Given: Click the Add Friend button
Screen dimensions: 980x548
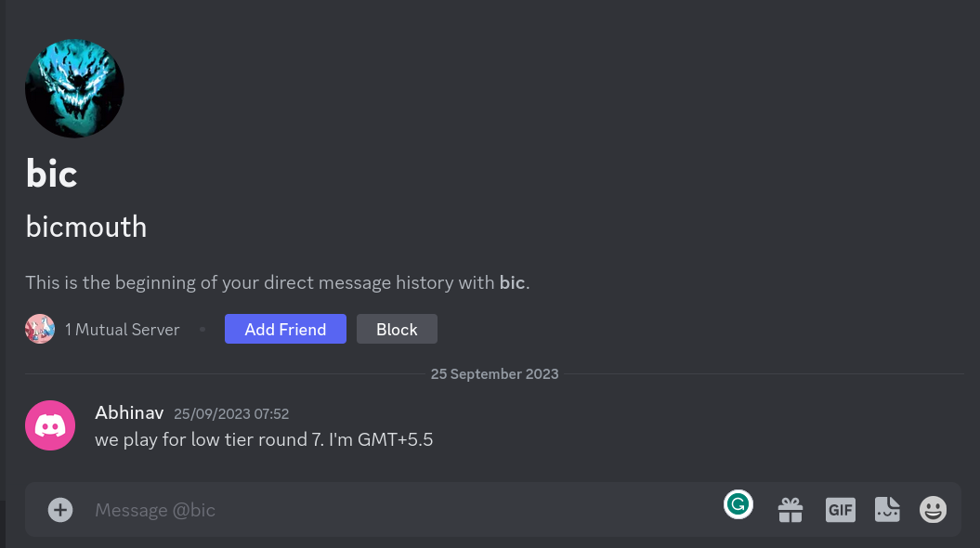Looking at the screenshot, I should click(x=285, y=329).
